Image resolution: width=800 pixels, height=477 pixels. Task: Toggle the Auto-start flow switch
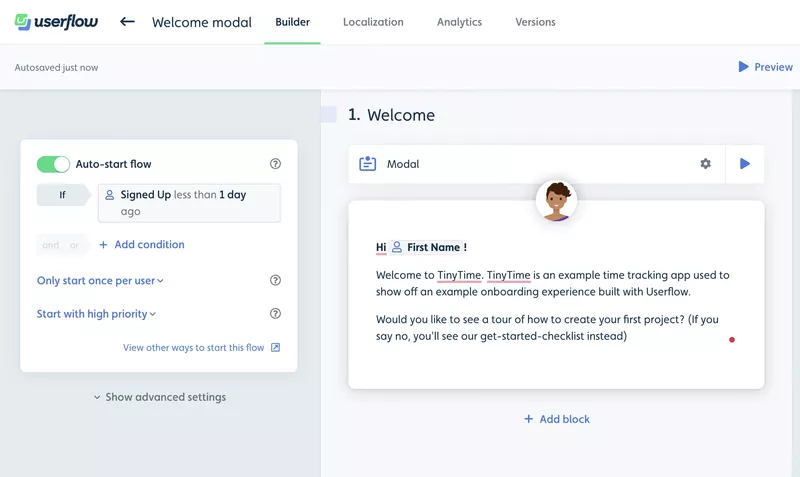[53, 164]
